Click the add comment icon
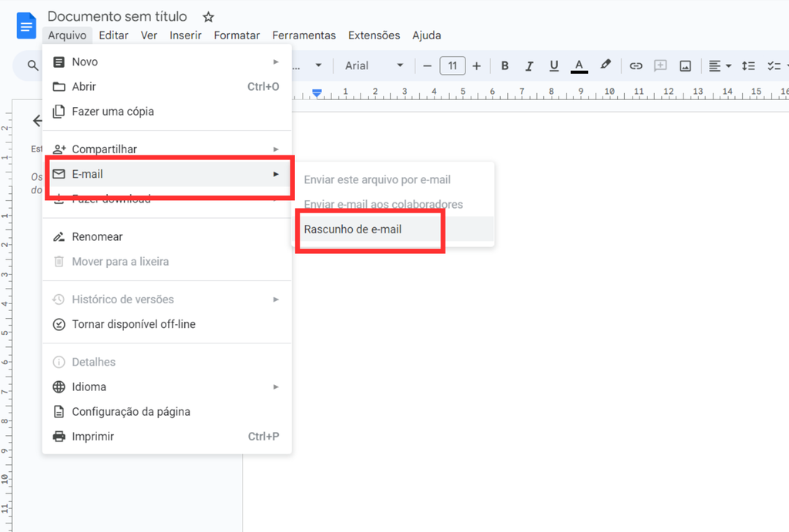This screenshot has width=789, height=532. point(660,66)
